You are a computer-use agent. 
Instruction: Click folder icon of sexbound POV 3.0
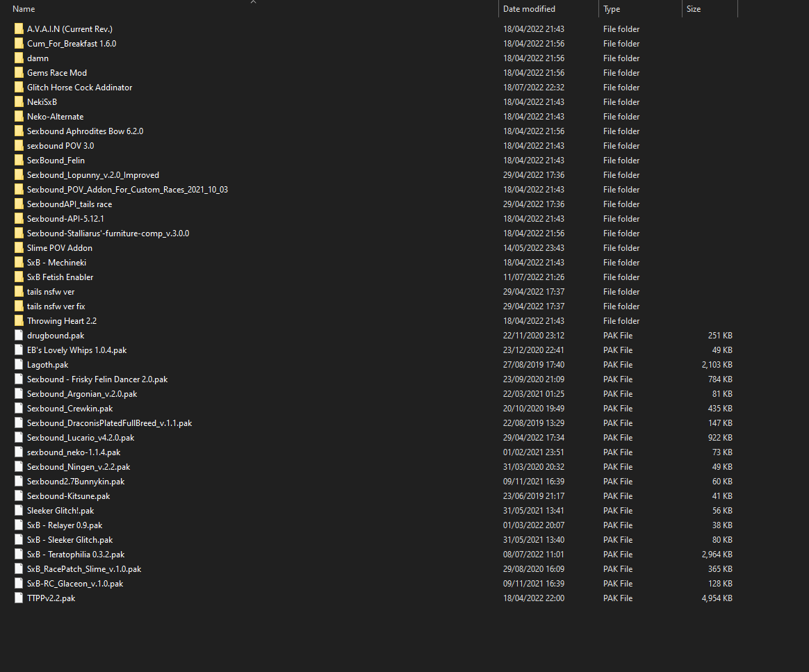[x=19, y=146]
